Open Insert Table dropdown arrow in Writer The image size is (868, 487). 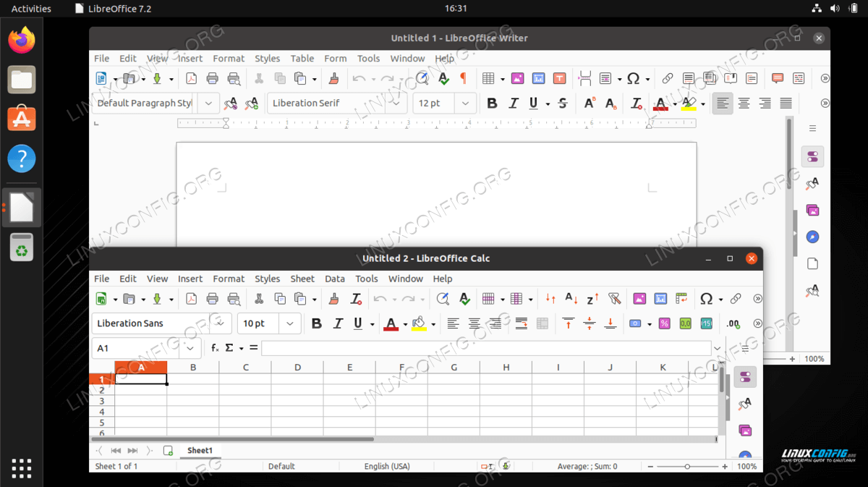coord(502,79)
